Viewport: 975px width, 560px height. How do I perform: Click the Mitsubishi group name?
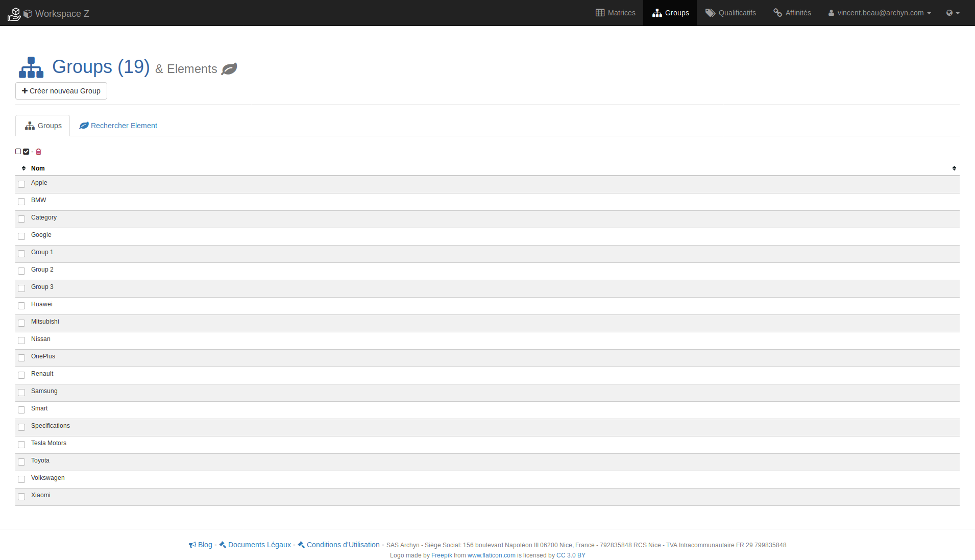45,322
